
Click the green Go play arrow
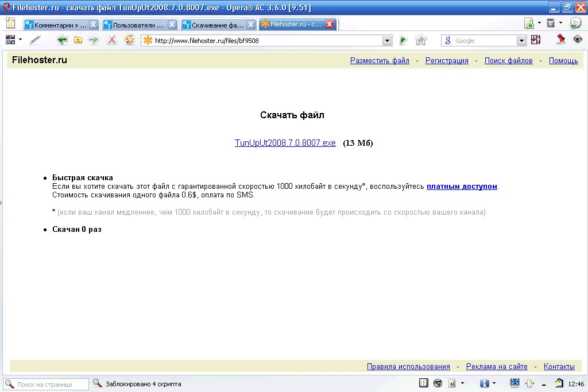click(x=403, y=40)
